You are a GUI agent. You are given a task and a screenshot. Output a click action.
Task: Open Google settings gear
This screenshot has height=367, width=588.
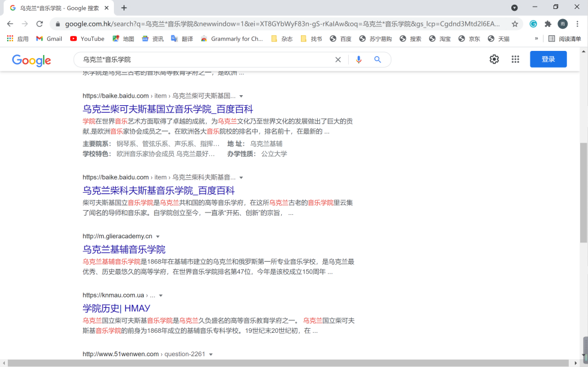494,59
